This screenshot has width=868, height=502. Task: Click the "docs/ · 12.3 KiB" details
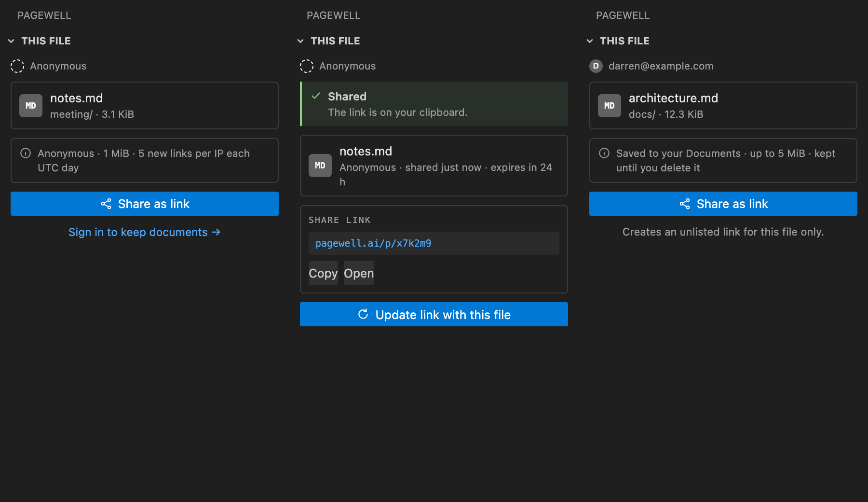(x=666, y=114)
